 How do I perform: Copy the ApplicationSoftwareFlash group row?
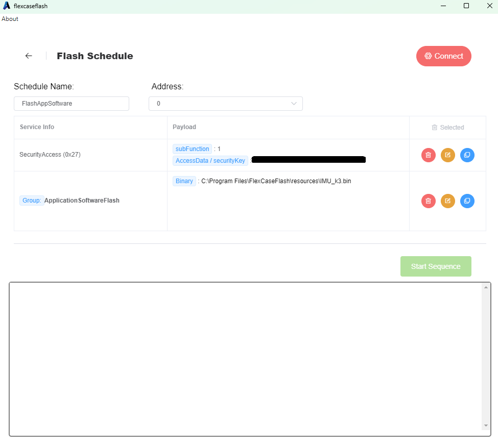pos(467,201)
